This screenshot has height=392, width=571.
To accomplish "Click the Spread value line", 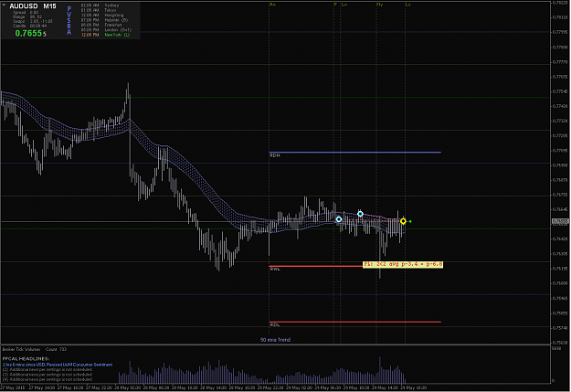I will click(x=26, y=13).
